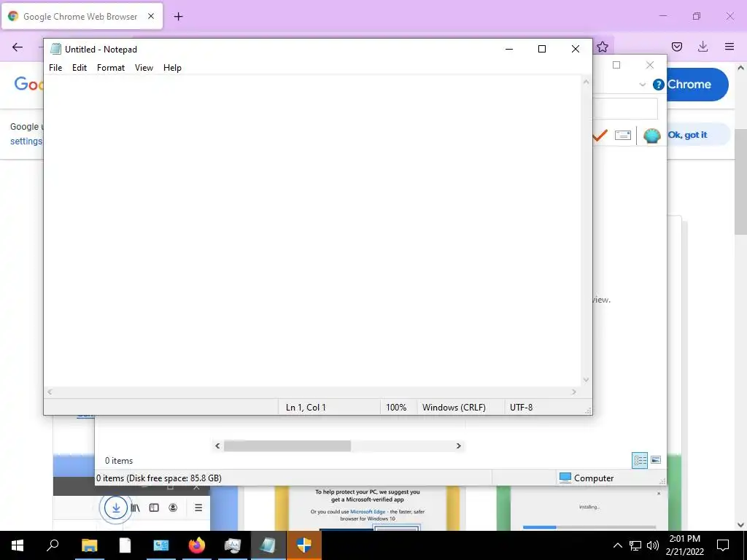Open the View menu in Notepad
The height and width of the screenshot is (560, 747).
tap(144, 68)
